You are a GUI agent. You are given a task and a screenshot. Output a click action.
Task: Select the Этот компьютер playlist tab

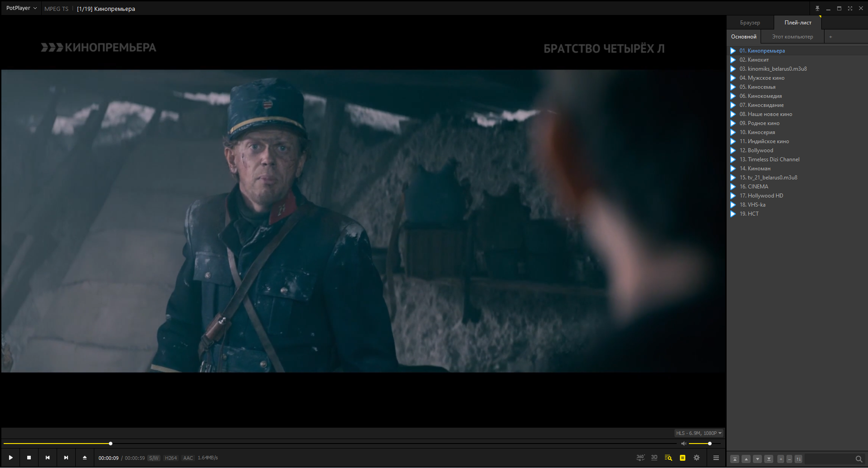click(792, 37)
